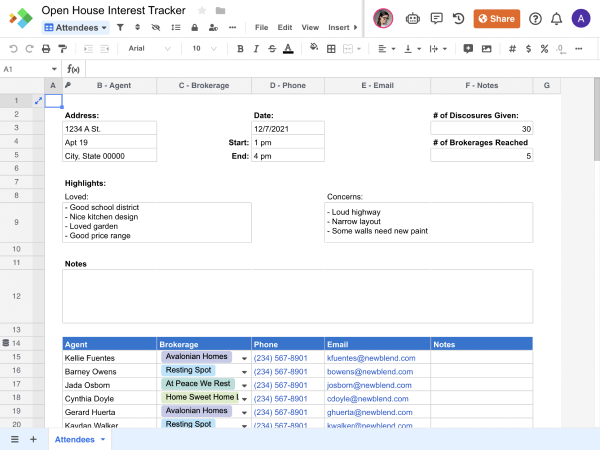
Task: Click the collaborator profile photo
Action: [x=383, y=18]
